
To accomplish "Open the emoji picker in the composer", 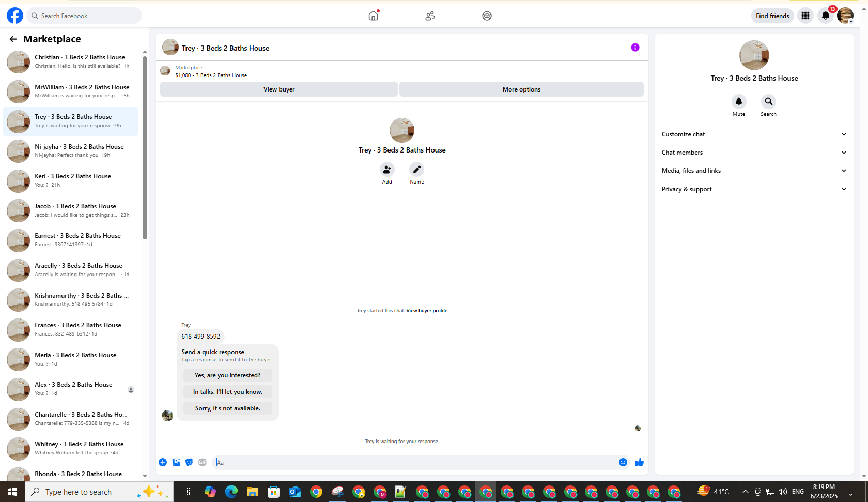I will coord(623,462).
